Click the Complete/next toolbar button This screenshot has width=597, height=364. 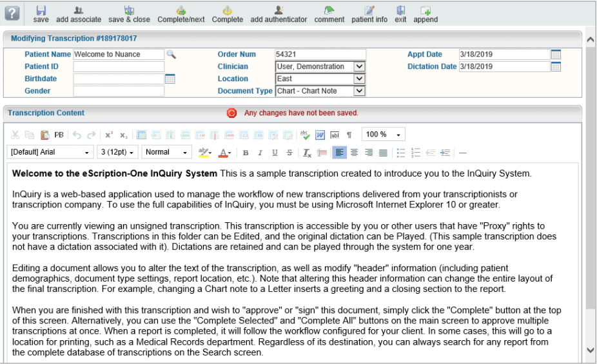coord(181,14)
